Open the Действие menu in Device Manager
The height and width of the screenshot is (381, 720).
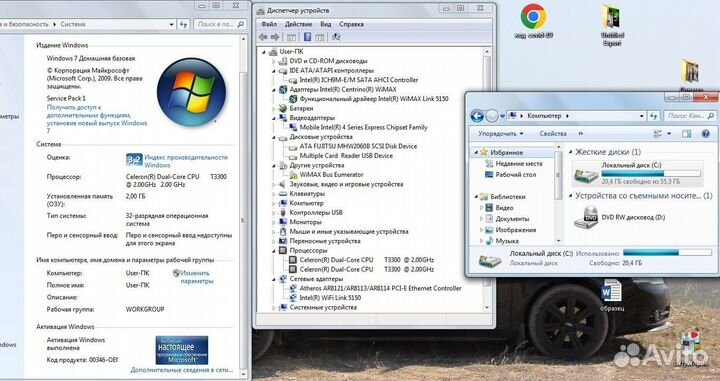298,24
